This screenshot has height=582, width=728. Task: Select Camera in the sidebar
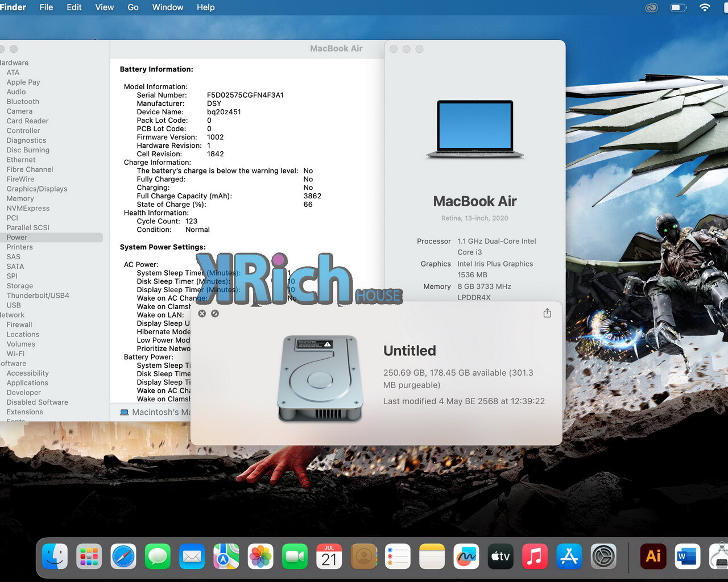[x=19, y=111]
